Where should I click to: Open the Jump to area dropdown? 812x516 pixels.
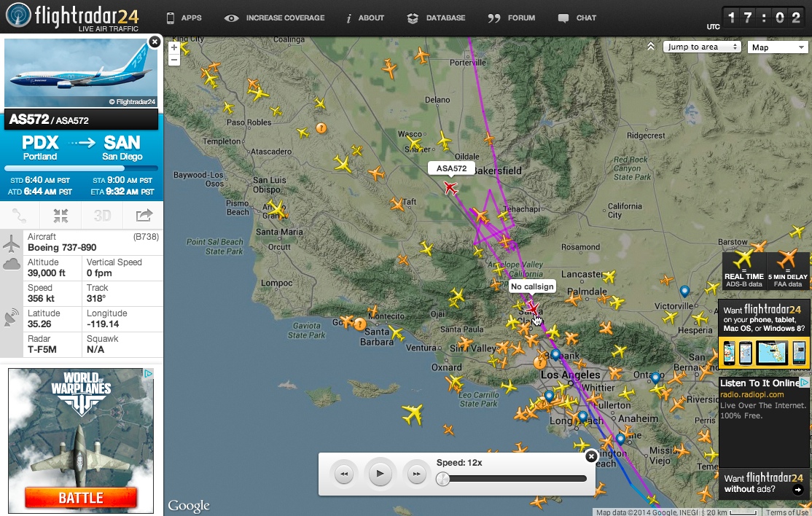click(702, 47)
